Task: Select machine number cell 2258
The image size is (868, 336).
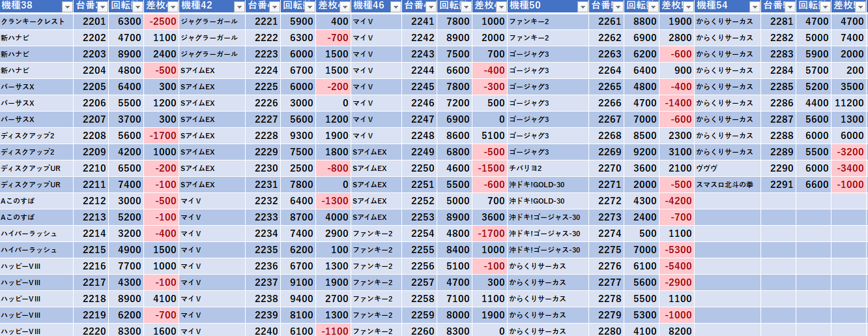Action: click(420, 299)
